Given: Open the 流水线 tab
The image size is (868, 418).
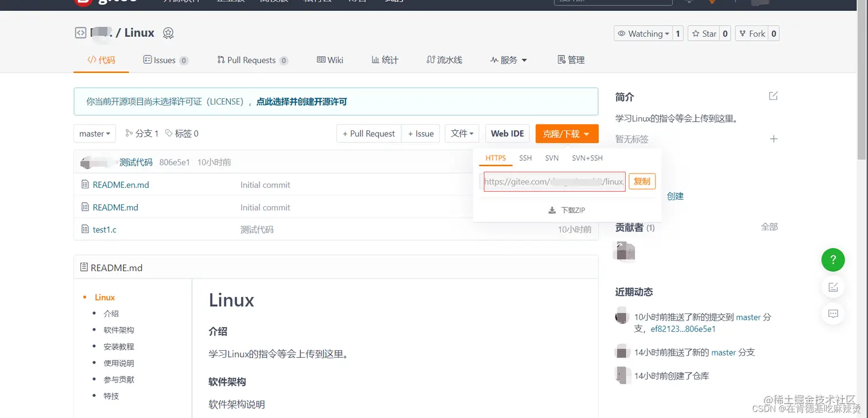Looking at the screenshot, I should 444,60.
